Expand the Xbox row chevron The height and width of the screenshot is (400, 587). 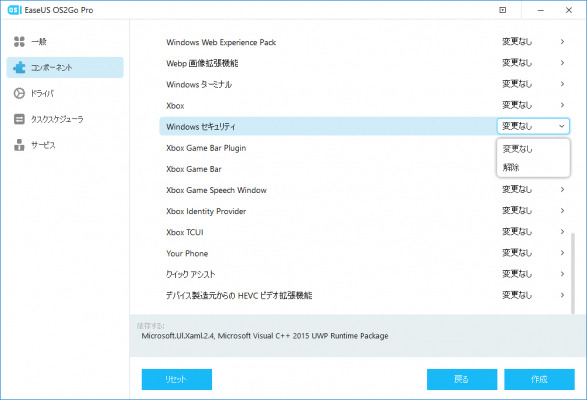[x=562, y=105]
